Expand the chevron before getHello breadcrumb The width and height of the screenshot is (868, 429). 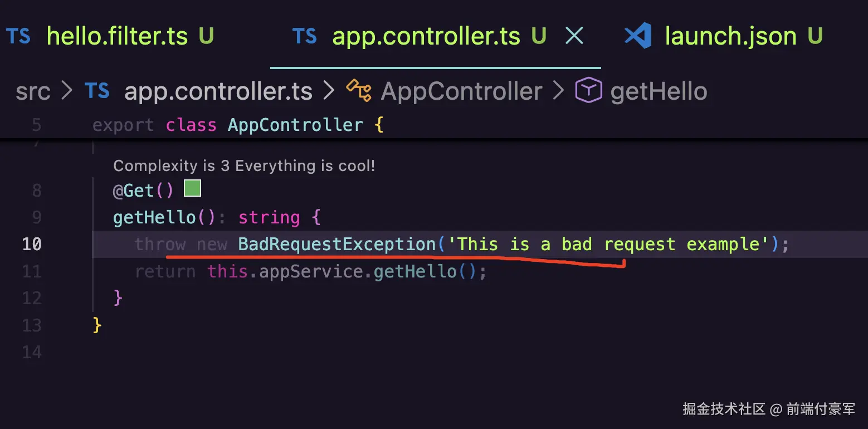point(558,91)
